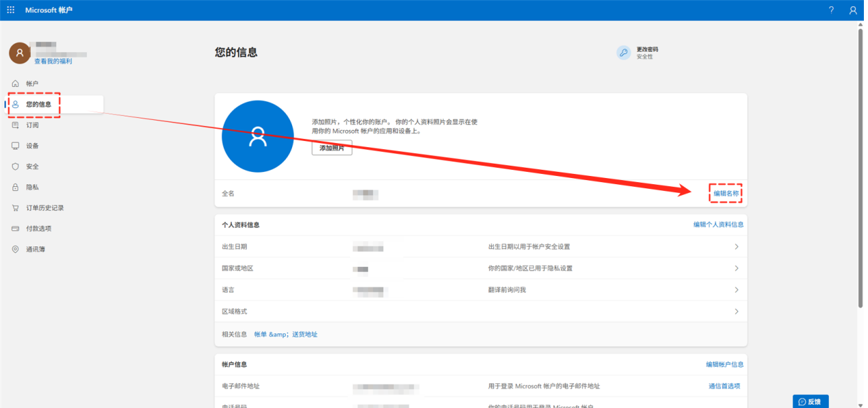868x408 pixels.
Task: Open the app launcher grid icon
Action: pyautogui.click(x=10, y=10)
